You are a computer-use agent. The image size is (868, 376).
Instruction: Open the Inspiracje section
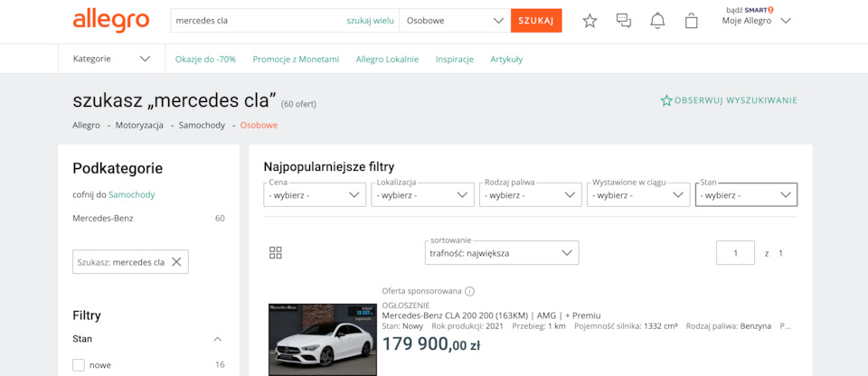(x=455, y=60)
